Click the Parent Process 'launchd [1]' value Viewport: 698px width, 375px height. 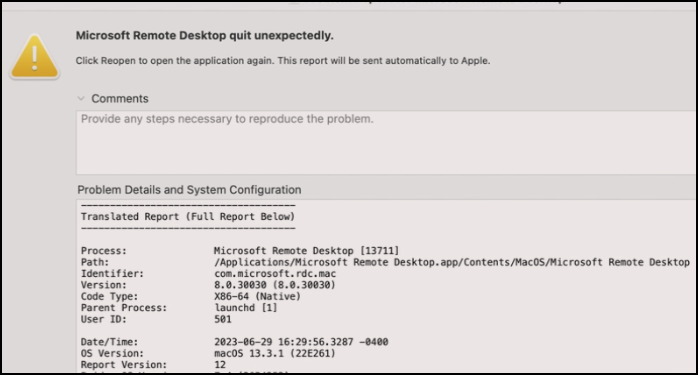point(246,308)
